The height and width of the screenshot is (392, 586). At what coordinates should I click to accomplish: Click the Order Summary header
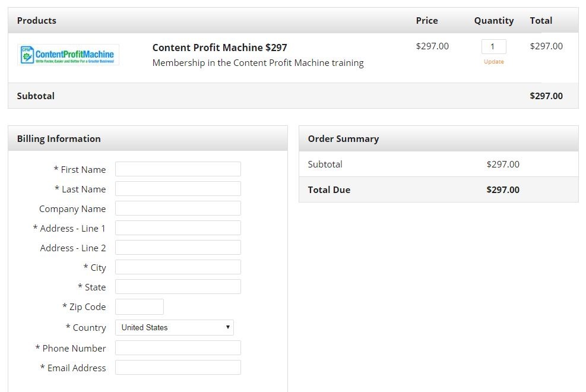pyautogui.click(x=343, y=139)
